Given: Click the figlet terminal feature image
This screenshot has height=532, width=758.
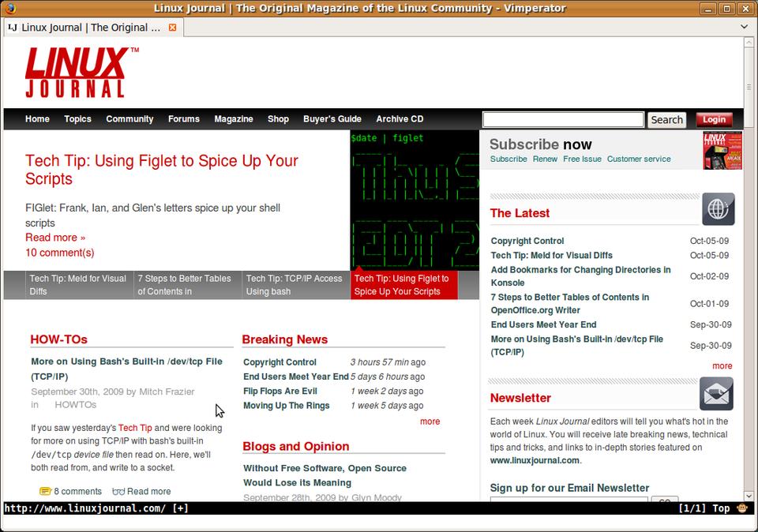Looking at the screenshot, I should click(415, 200).
